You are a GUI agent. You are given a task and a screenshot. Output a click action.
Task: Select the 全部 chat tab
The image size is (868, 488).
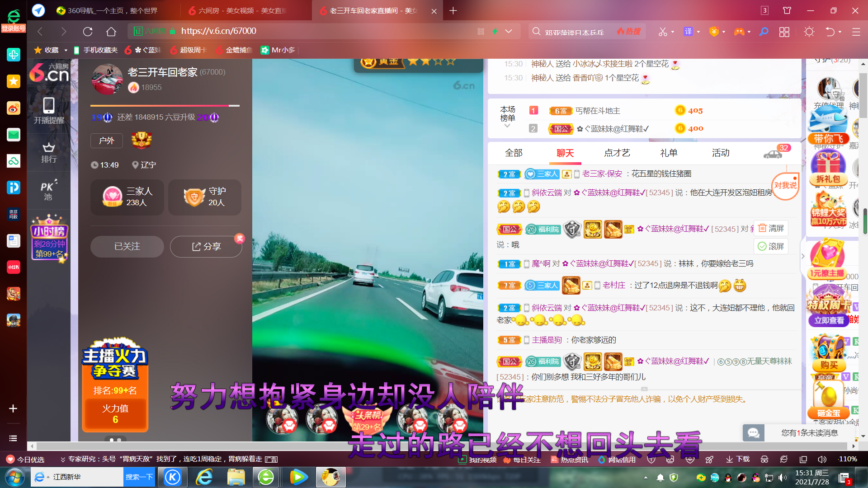click(x=514, y=153)
